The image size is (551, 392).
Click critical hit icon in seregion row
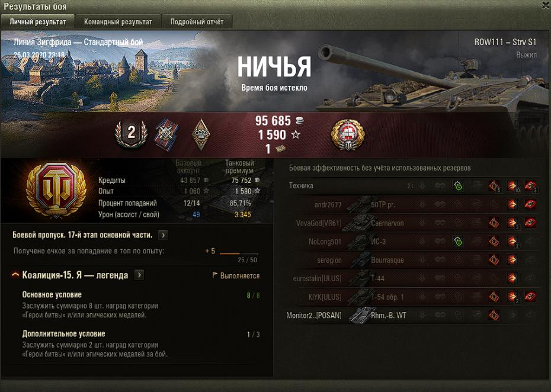click(x=494, y=260)
